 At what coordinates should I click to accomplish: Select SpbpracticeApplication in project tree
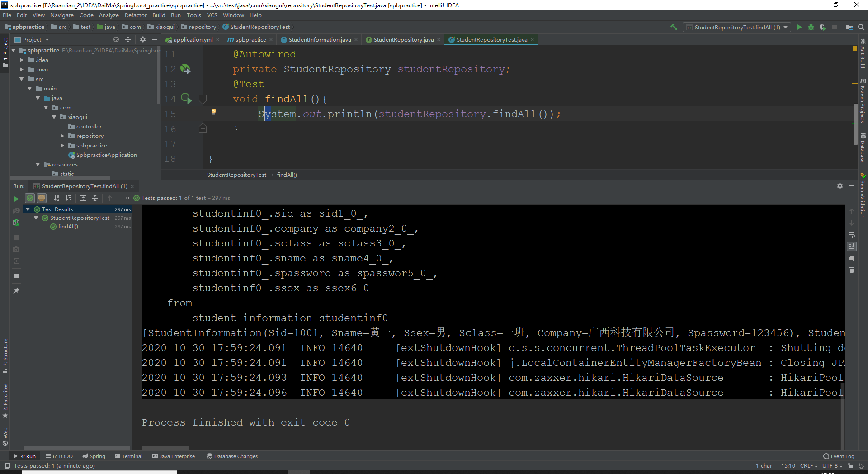coord(106,155)
